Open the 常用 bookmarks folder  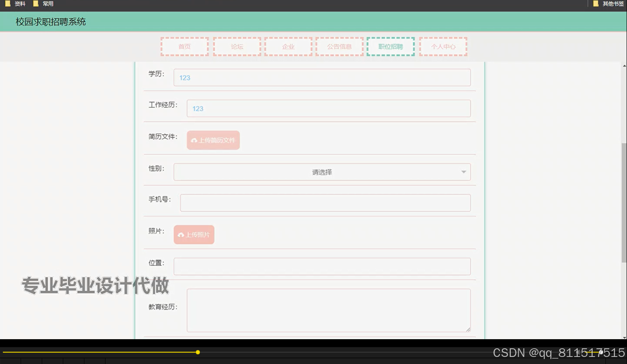click(47, 3)
